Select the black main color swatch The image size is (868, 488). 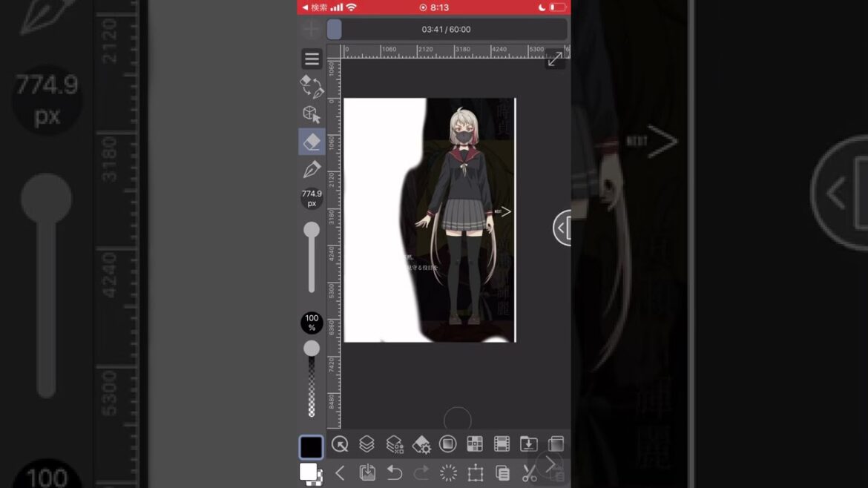click(312, 446)
